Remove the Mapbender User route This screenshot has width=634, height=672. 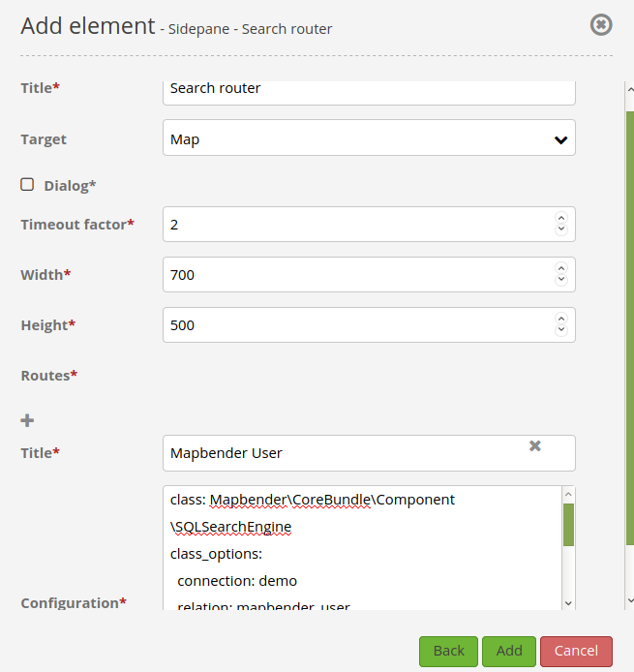point(534,446)
